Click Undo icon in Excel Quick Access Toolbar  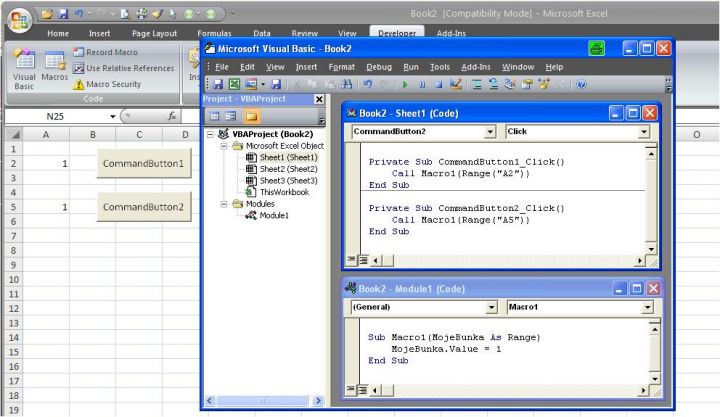[79, 14]
